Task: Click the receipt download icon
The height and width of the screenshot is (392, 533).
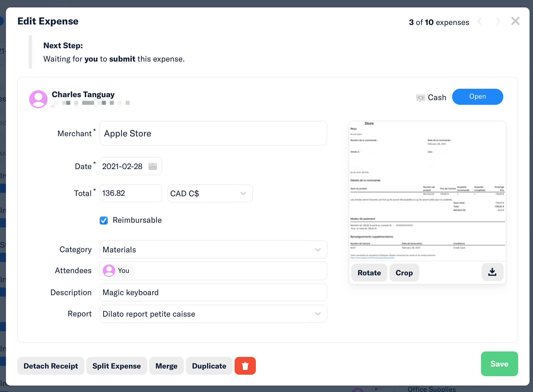Action: [x=492, y=272]
